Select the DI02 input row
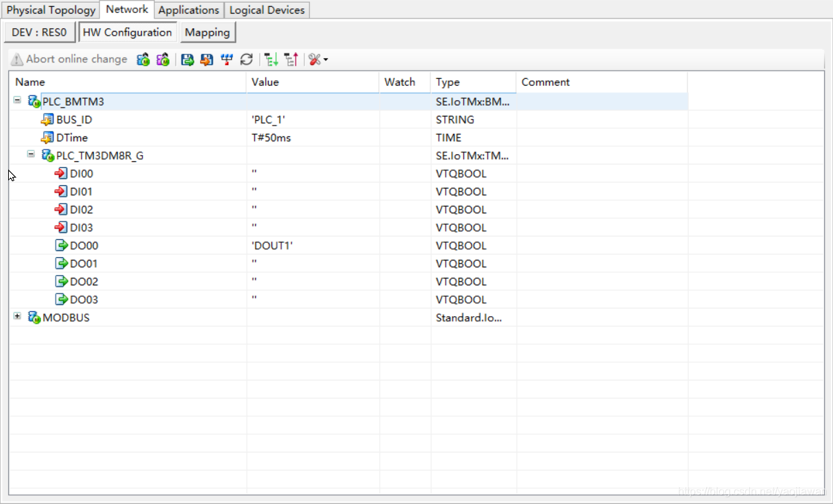The height and width of the screenshot is (504, 833). click(x=81, y=210)
